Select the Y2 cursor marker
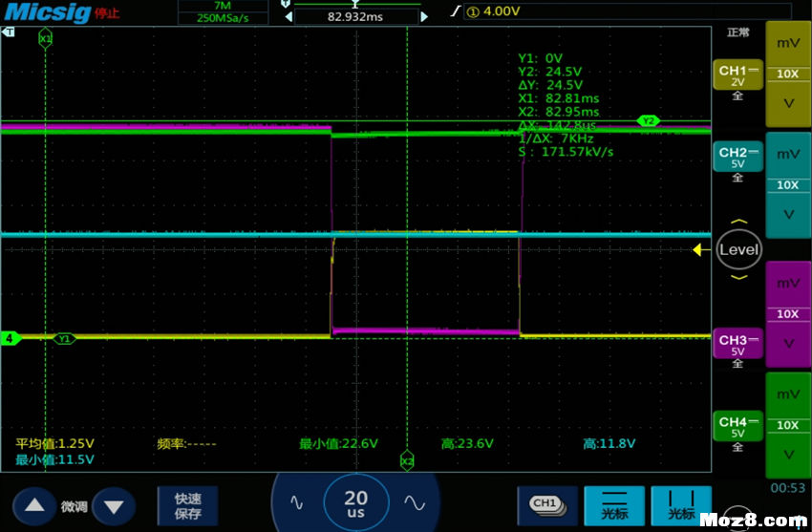Viewport: 812px width, 532px height. click(x=649, y=121)
